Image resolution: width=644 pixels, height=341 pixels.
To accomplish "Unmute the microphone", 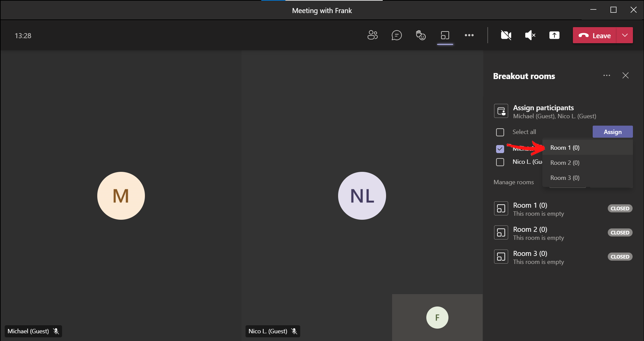I will click(530, 35).
